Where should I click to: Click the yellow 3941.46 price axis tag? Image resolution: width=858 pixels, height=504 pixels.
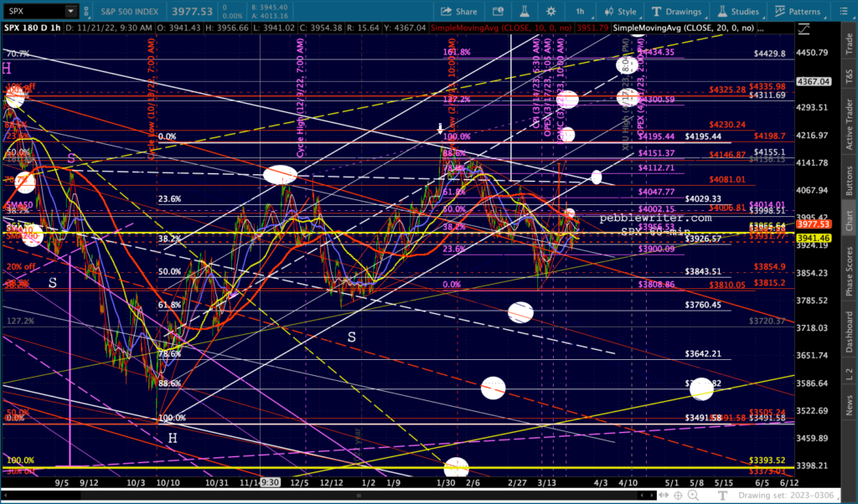point(814,238)
